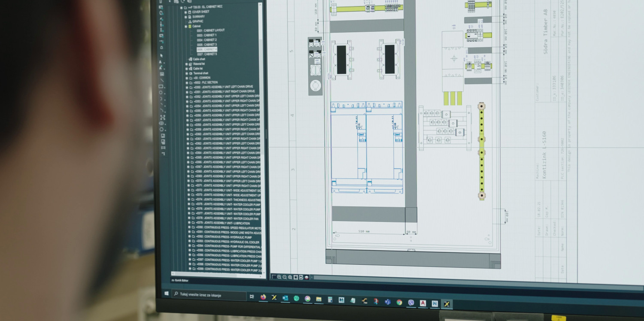Viewport: 644px width, 321px height.
Task: Select +0390 CONTINUOUS PRESS- SPEED REGULATOR row
Action: [228, 227]
